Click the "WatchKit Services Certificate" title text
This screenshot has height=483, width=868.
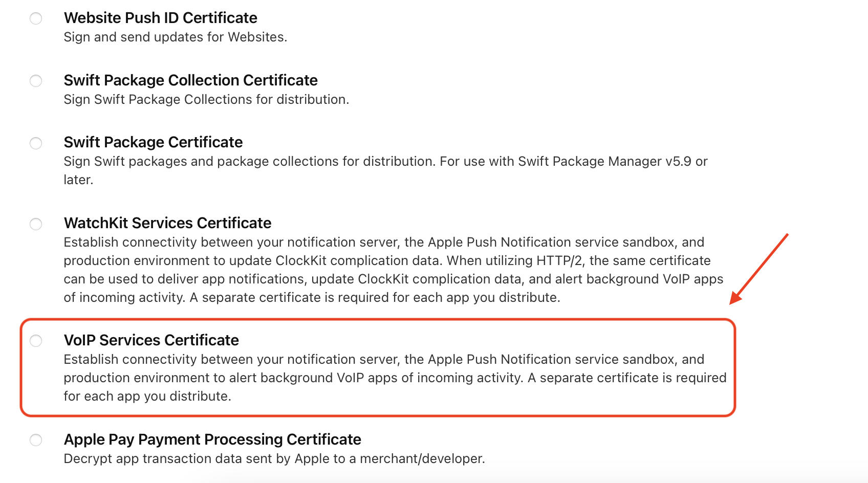167,223
